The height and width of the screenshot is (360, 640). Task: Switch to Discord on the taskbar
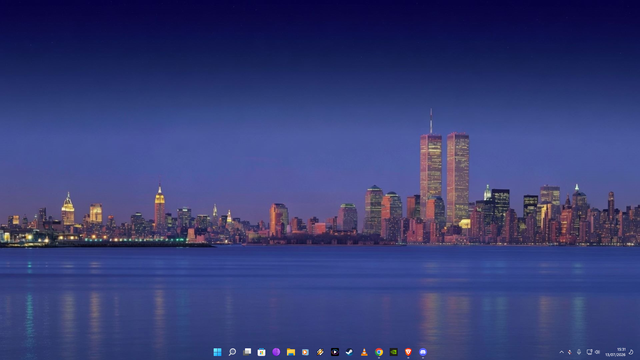423,352
